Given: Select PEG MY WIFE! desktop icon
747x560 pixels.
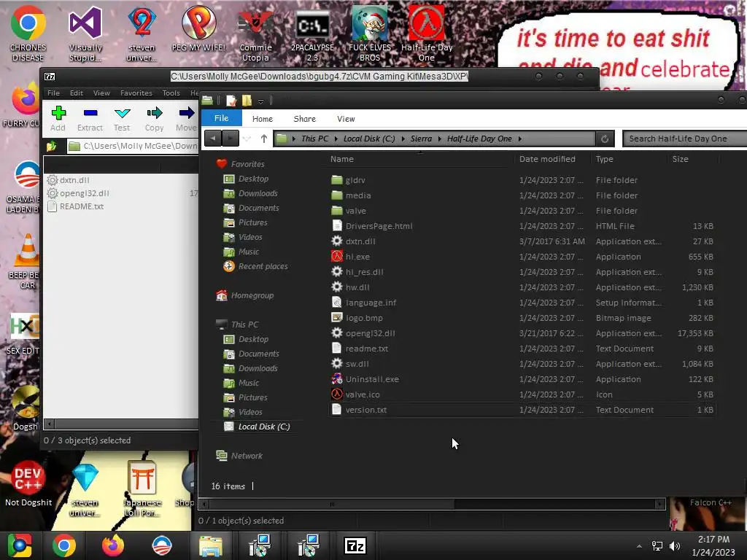Looking at the screenshot, I should [198, 28].
